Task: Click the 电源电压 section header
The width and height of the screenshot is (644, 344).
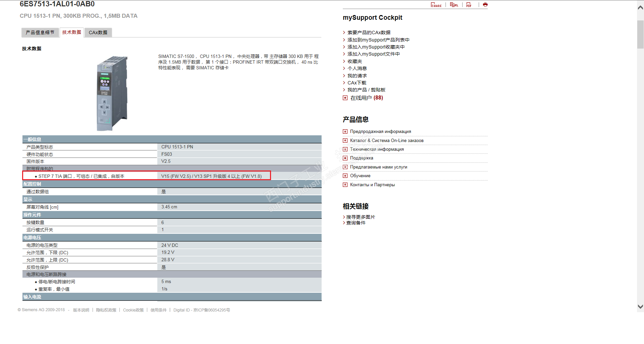Action: pos(172,237)
